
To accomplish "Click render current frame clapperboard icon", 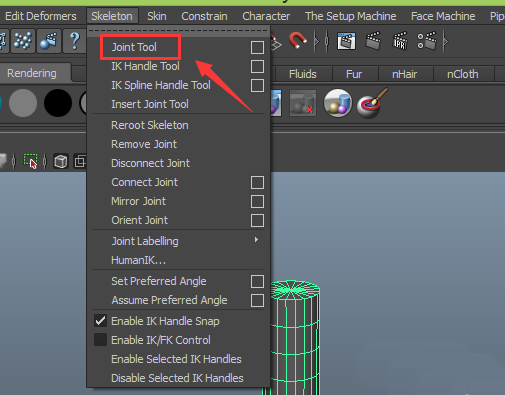I will click(373, 41).
